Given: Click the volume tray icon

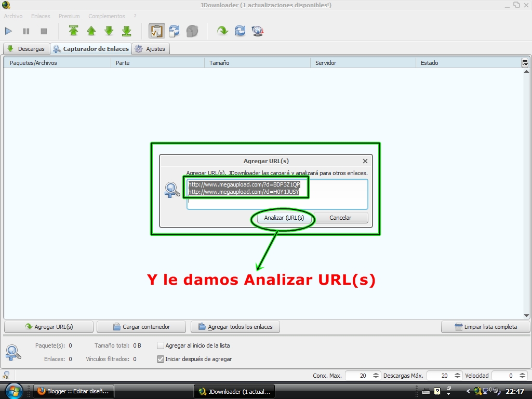Looking at the screenshot, I should [497, 391].
